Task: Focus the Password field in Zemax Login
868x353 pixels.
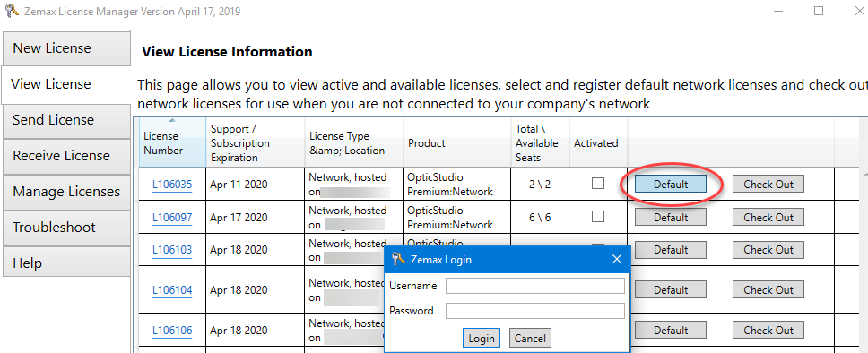Action: point(535,311)
